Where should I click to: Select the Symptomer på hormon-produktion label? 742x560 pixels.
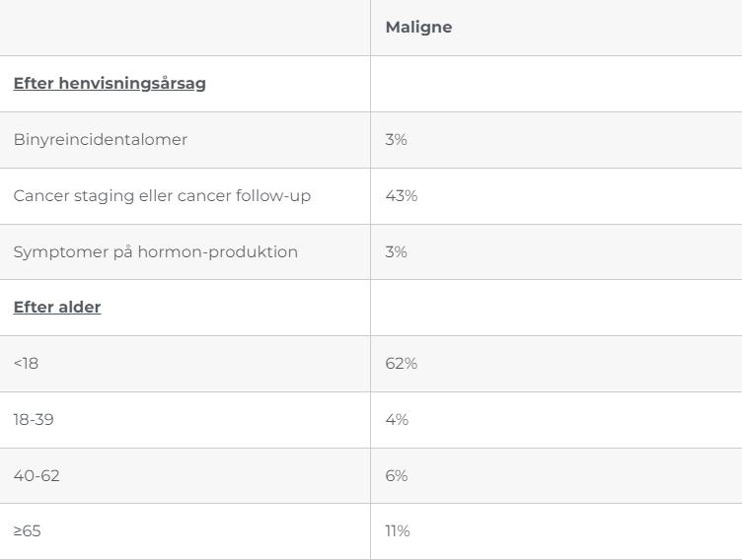pos(155,251)
